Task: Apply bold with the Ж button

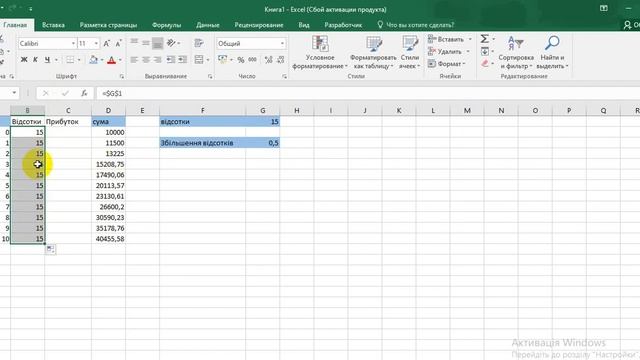Action: (24, 60)
